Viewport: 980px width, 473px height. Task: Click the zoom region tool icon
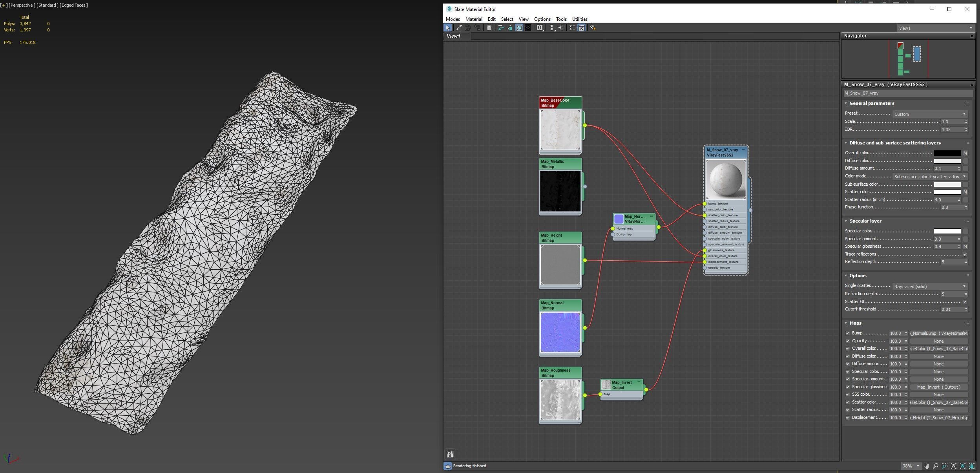945,466
